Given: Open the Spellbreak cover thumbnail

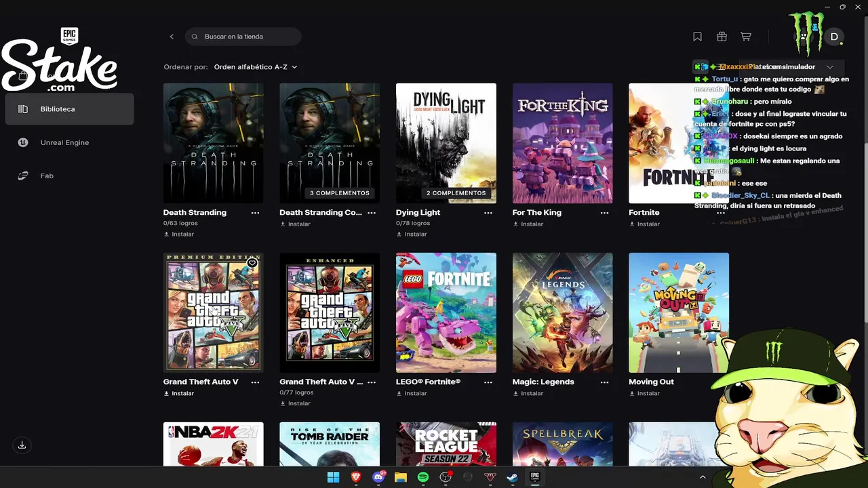Looking at the screenshot, I should point(563,444).
